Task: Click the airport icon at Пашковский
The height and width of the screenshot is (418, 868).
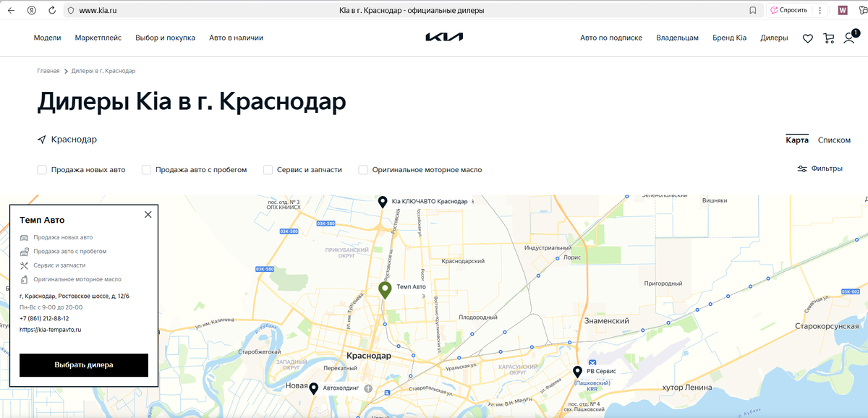Action: pos(592,363)
